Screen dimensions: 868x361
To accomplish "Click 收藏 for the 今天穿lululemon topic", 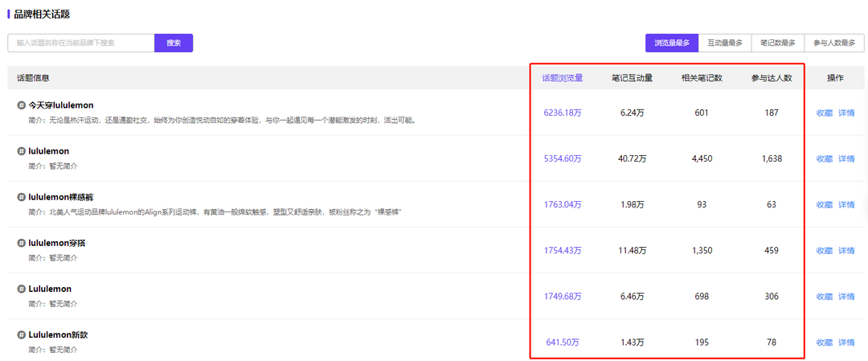I will (824, 113).
